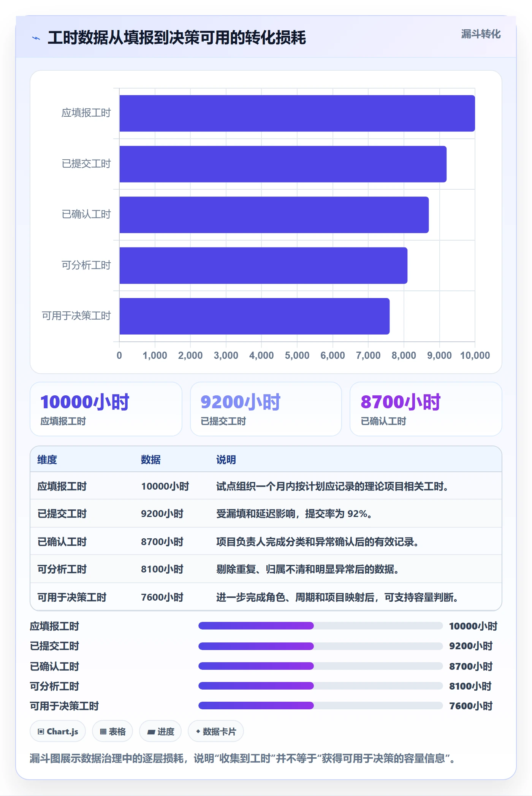
Task: Open the 9200小时 data card
Action: [266, 409]
